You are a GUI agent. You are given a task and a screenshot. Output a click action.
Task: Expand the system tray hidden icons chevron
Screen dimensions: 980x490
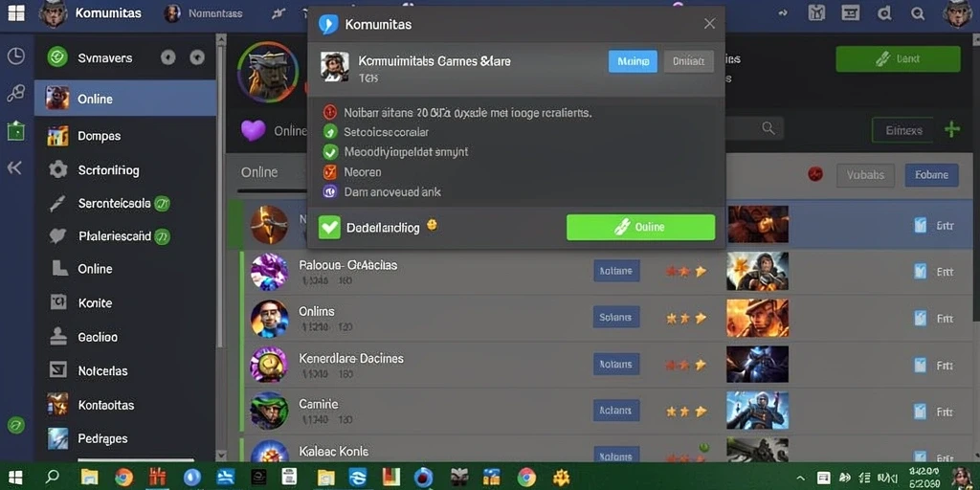pyautogui.click(x=800, y=479)
